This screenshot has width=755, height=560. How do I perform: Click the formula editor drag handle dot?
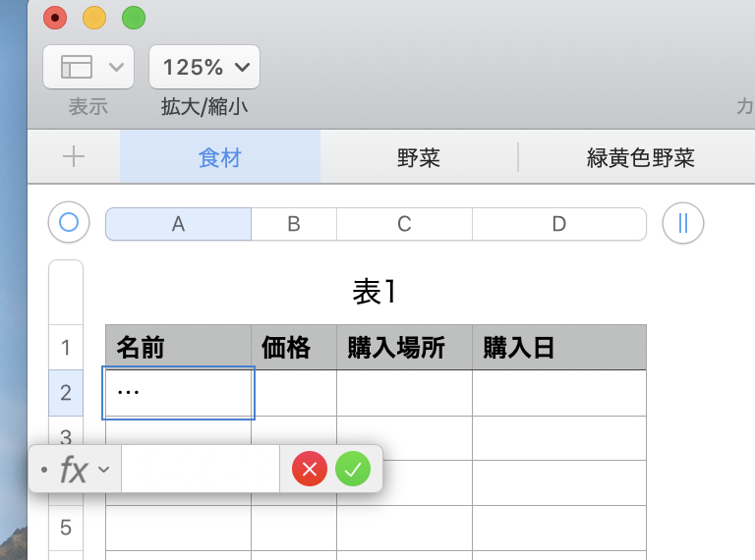click(x=44, y=471)
